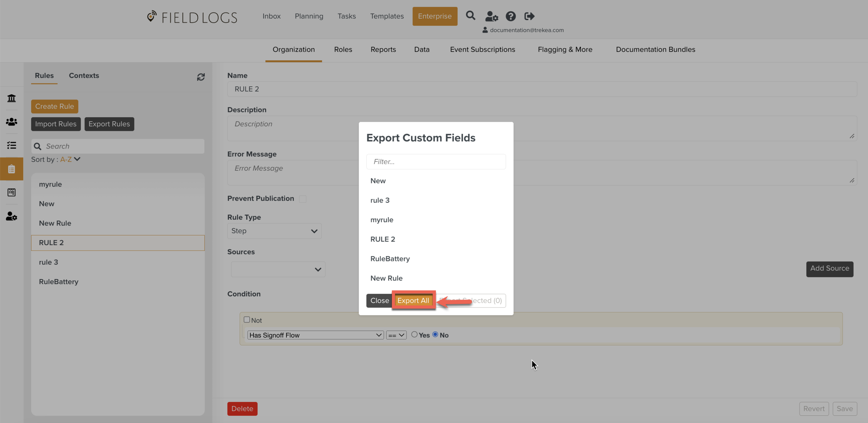Click the Export All button
Screen dimensions: 868x423
[x=413, y=301]
